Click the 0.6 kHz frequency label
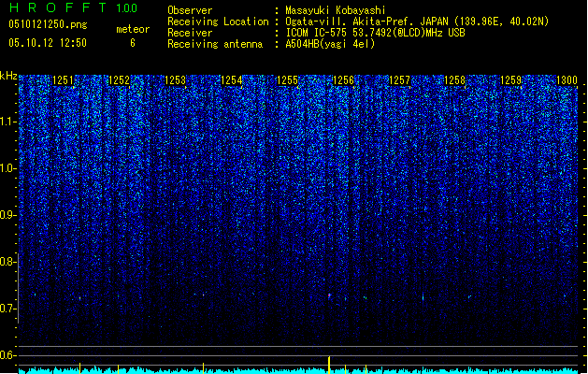The height and width of the screenshot is (374, 588). [8, 355]
